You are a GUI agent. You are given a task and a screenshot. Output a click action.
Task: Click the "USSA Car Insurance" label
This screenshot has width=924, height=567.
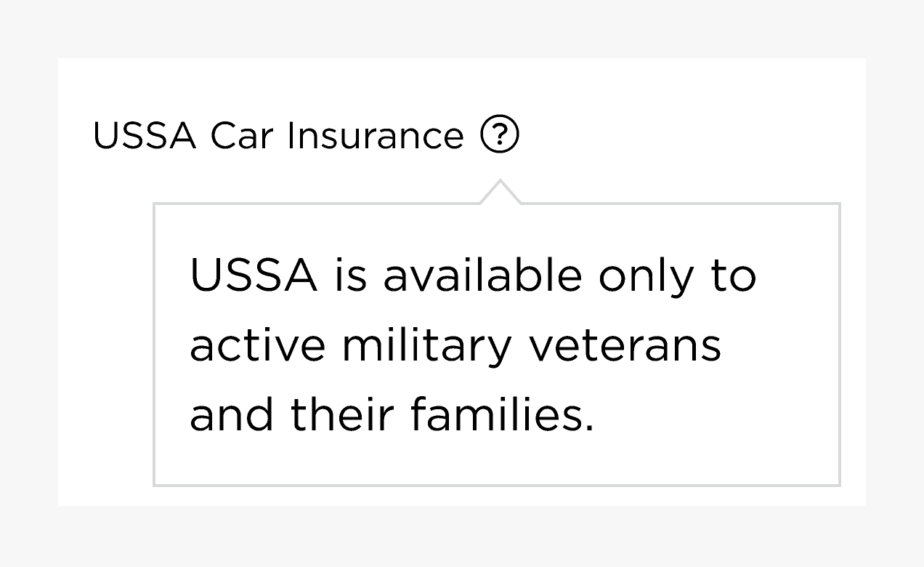pyautogui.click(x=278, y=136)
